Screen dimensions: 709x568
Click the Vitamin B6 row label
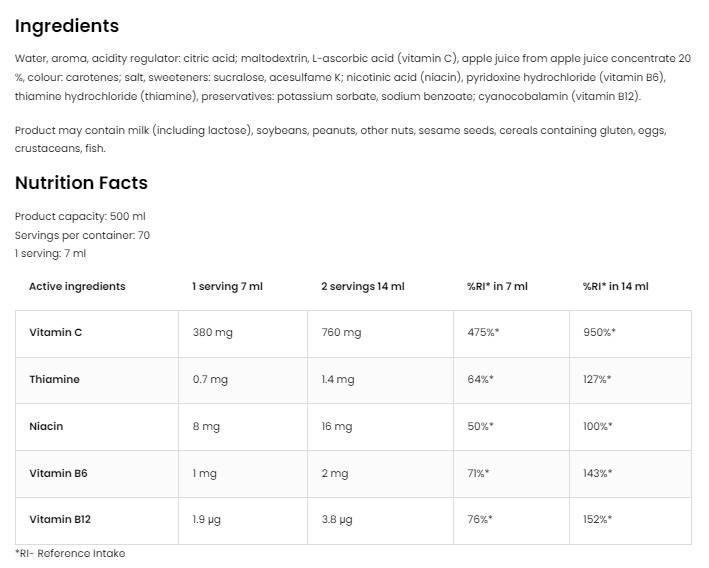coord(58,473)
